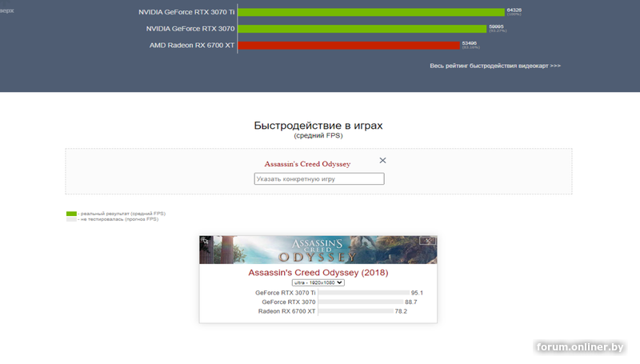Click the 95.1 FPS value

(417, 293)
